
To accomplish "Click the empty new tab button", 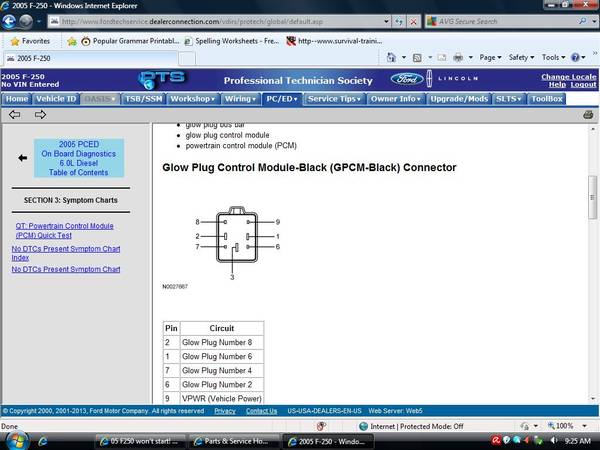I will click(x=187, y=59).
